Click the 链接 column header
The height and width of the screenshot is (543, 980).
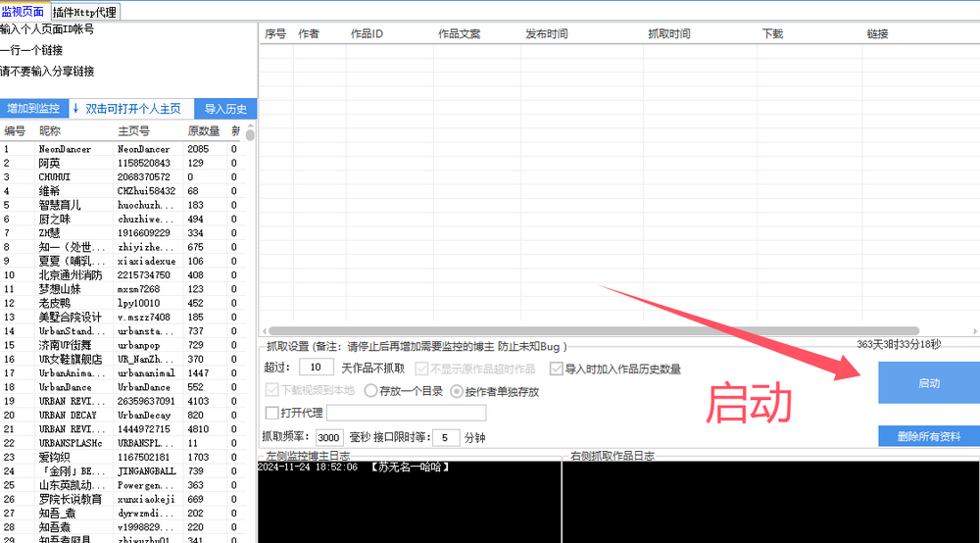[877, 33]
